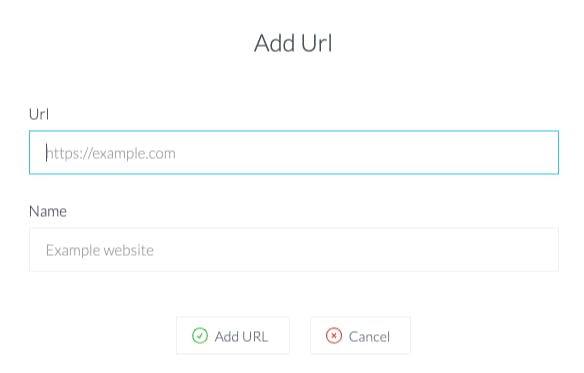Click the 'Cancel' button text
This screenshot has height=373, width=584.
(x=369, y=337)
